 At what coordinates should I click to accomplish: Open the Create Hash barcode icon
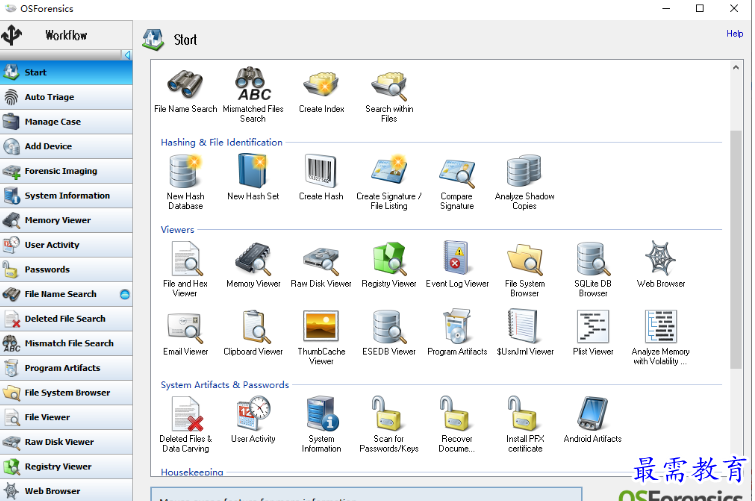click(x=321, y=171)
